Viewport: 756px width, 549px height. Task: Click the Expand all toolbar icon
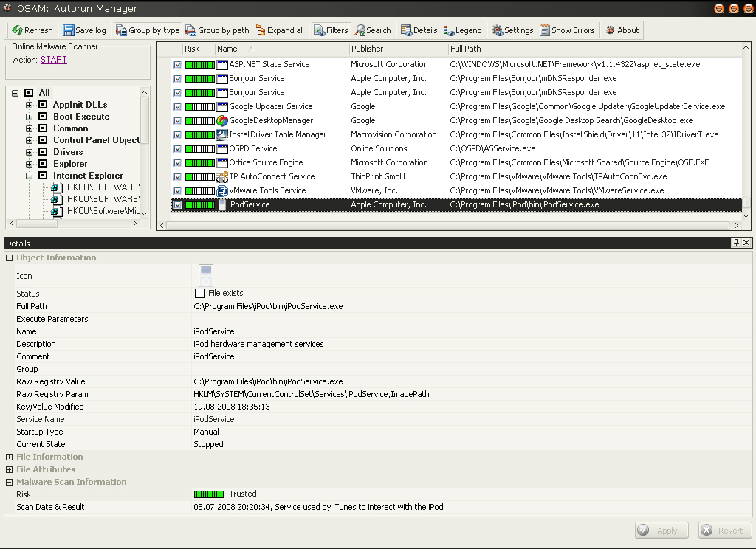(x=261, y=30)
